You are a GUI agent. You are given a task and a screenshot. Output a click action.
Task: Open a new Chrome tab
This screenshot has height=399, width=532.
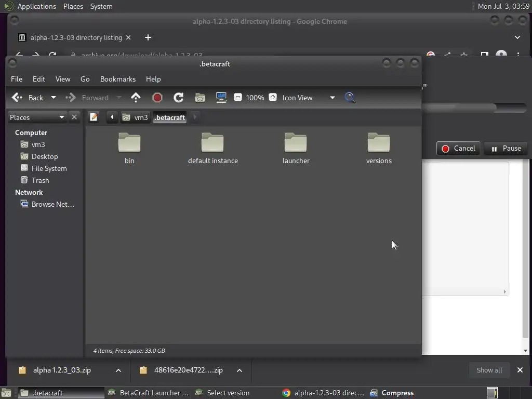click(x=148, y=37)
